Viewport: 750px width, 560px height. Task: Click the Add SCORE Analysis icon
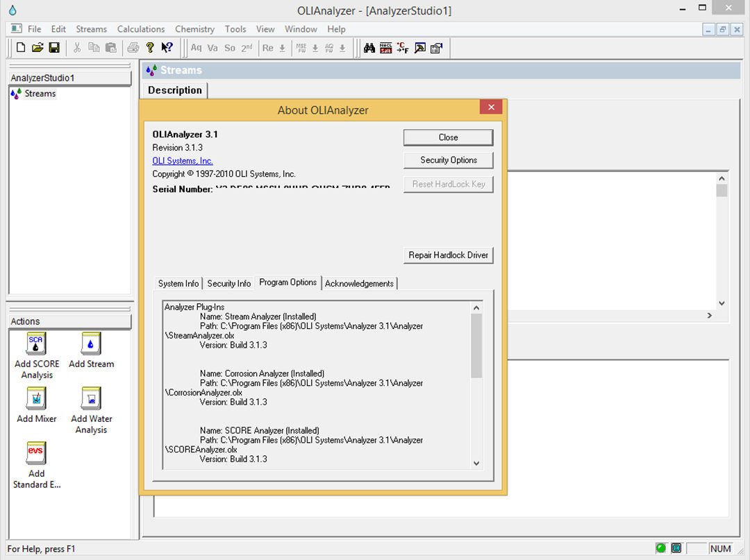pyautogui.click(x=36, y=343)
